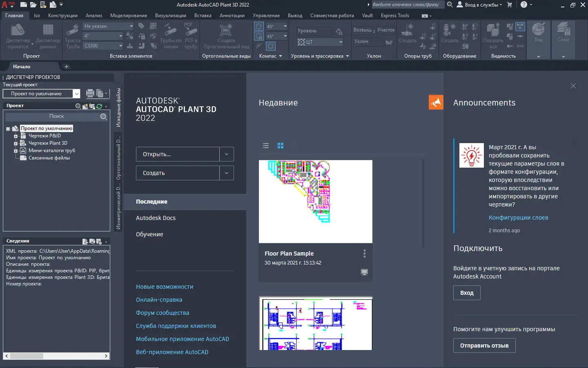The width and height of the screenshot is (588, 368).
Task: Click the magnifier icon in the Поиск field
Action: (103, 117)
